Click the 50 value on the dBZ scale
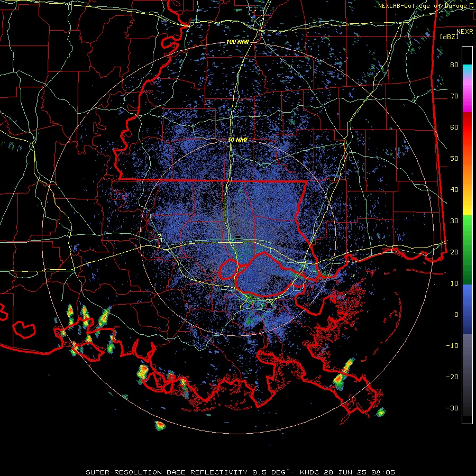Viewport: 476px width, 476px height. pyautogui.click(x=454, y=159)
